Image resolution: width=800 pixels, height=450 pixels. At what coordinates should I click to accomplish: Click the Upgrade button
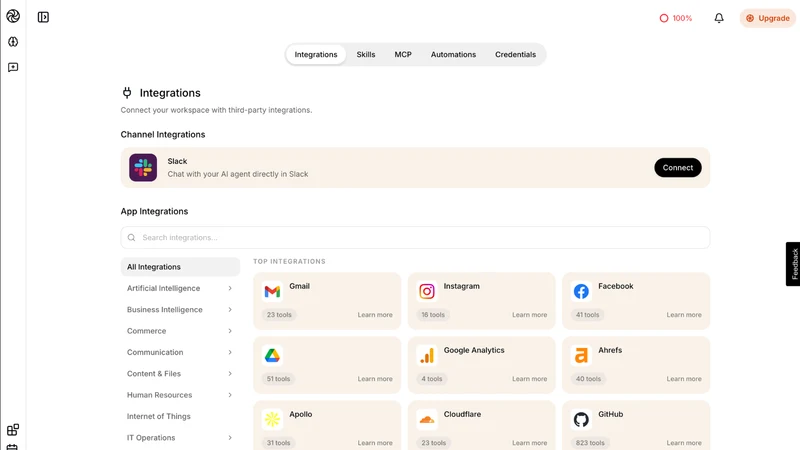[x=768, y=18]
